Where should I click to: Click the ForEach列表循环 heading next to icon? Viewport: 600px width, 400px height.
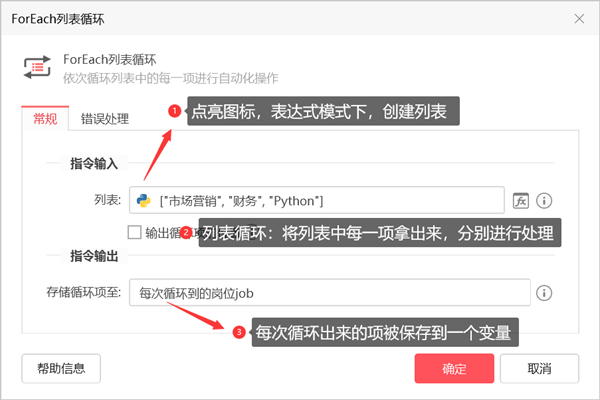[x=110, y=59]
